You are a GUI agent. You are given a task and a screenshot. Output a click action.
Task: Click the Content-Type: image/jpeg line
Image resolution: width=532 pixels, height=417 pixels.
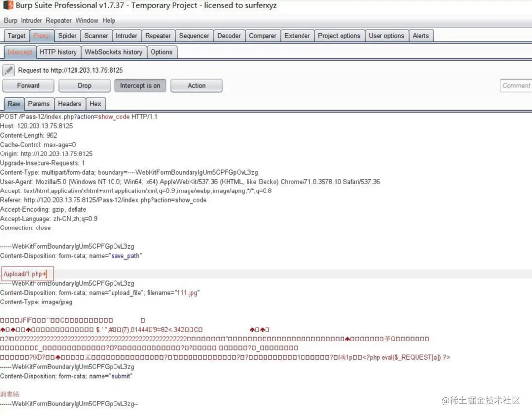pyautogui.click(x=37, y=302)
